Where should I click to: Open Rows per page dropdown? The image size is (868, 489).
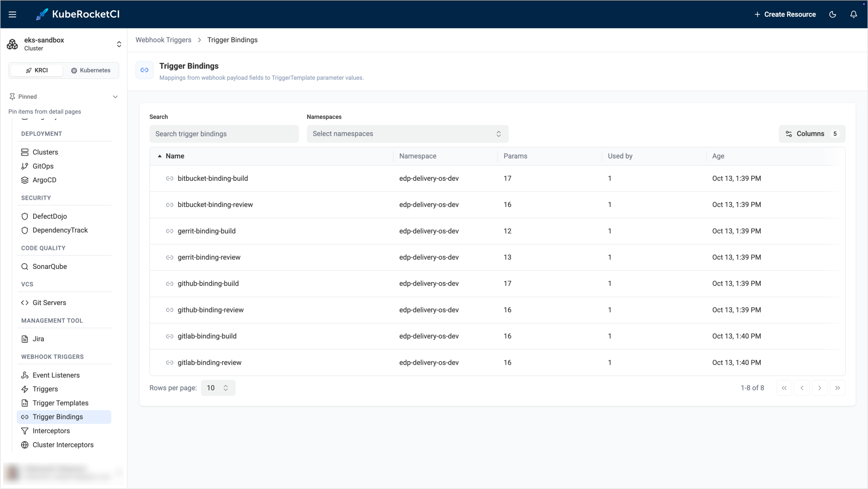coord(218,388)
